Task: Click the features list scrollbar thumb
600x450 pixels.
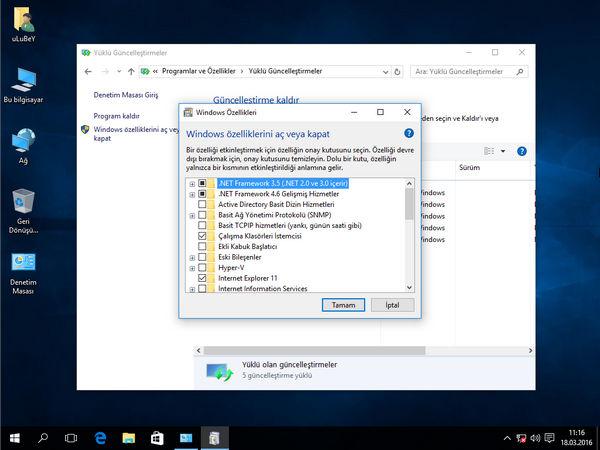Action: click(409, 204)
